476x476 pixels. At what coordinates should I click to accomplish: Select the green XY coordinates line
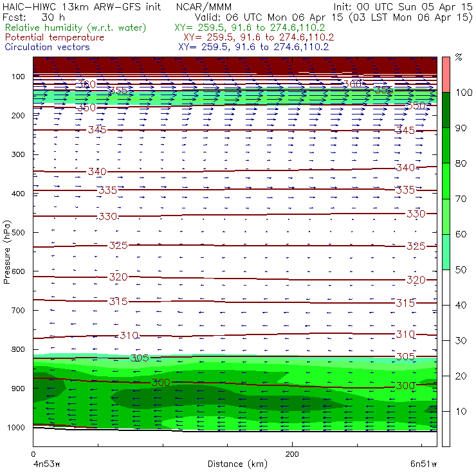click(x=250, y=28)
